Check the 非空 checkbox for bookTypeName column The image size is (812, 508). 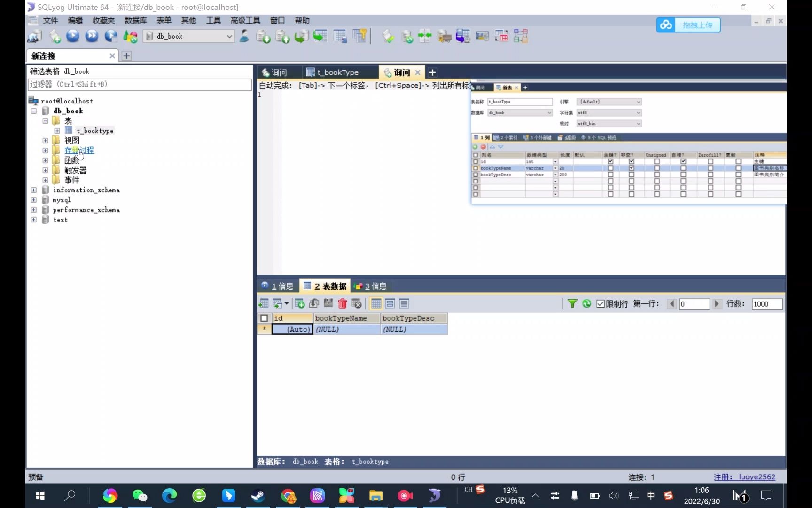(632, 168)
